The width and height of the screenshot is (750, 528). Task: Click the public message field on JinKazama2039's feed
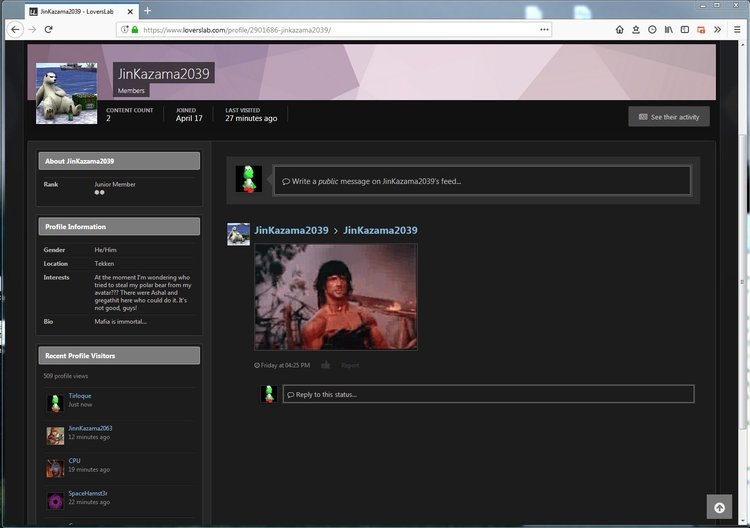tap(482, 181)
